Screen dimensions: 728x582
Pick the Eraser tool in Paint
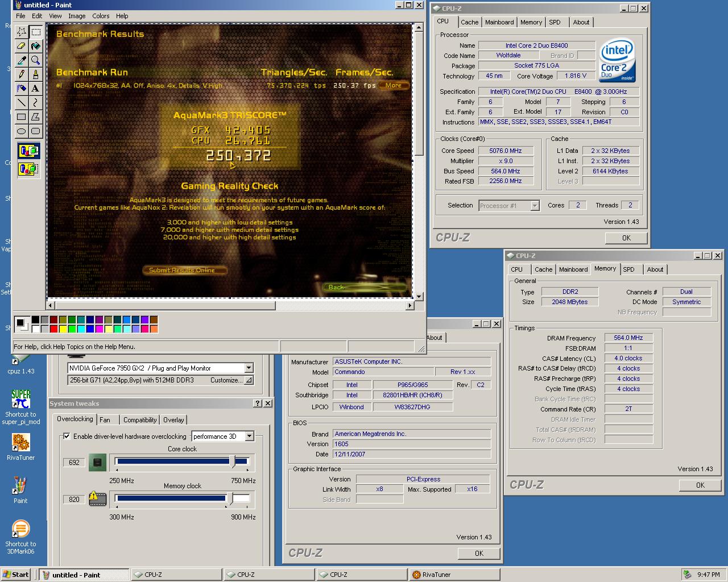(x=22, y=46)
